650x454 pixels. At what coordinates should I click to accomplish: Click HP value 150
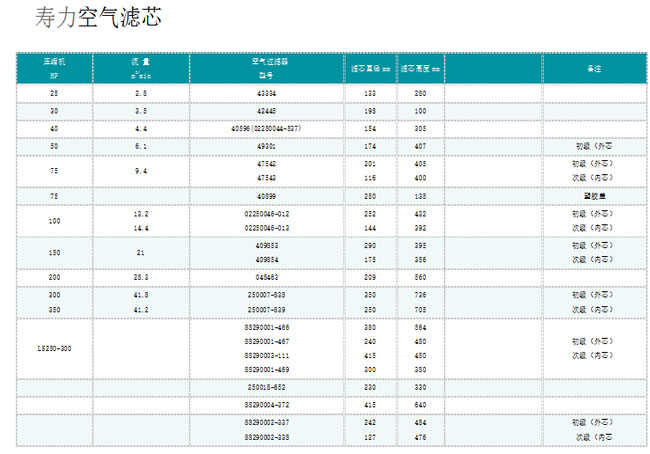point(54,252)
